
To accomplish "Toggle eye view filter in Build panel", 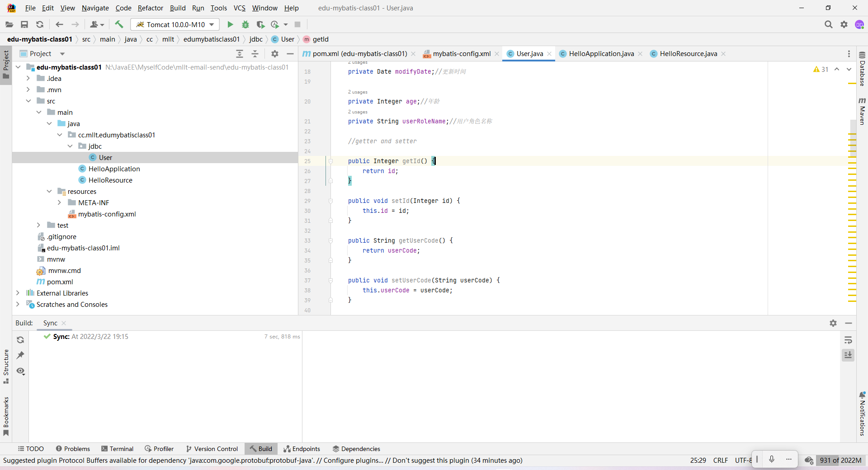I will pyautogui.click(x=20, y=371).
